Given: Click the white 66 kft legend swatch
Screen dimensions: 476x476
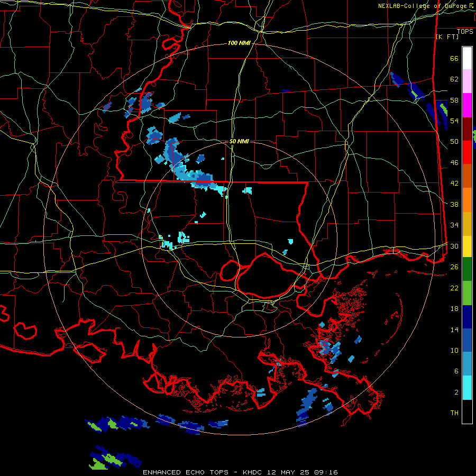Looking at the screenshot, I should [x=467, y=58].
